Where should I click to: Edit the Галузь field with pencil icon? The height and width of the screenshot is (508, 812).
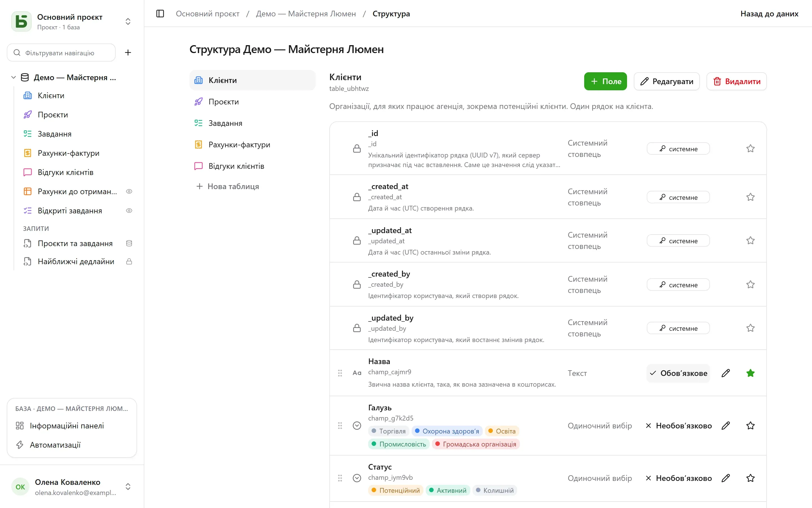point(725,426)
